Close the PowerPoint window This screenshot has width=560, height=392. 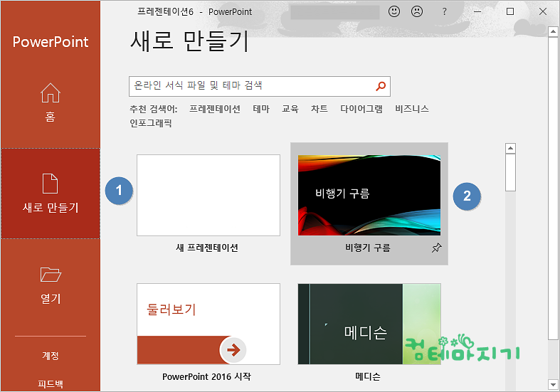coord(543,12)
